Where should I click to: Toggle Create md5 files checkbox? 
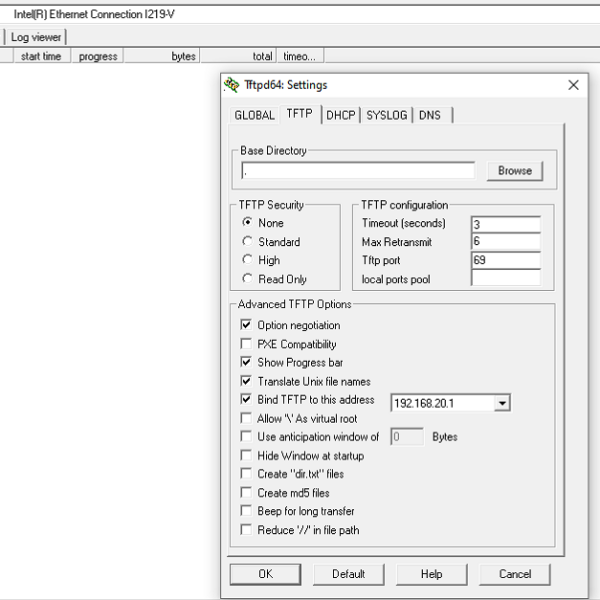pos(246,493)
